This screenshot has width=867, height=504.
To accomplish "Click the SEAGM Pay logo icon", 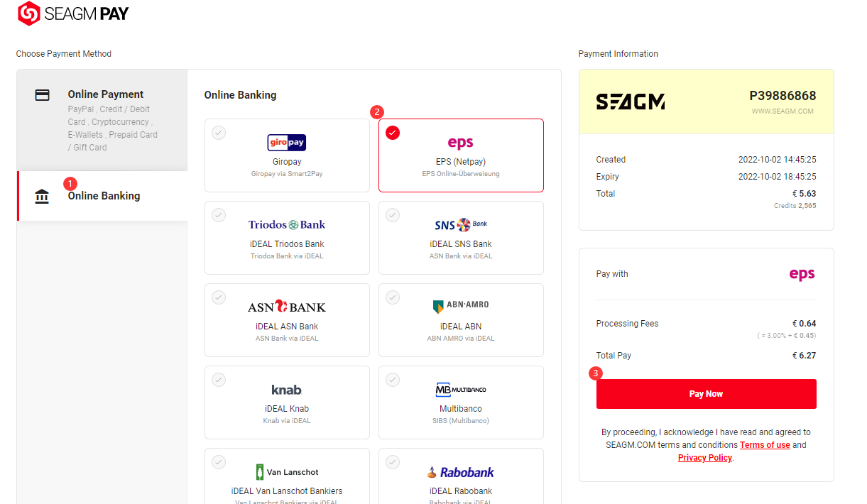I will (x=29, y=13).
